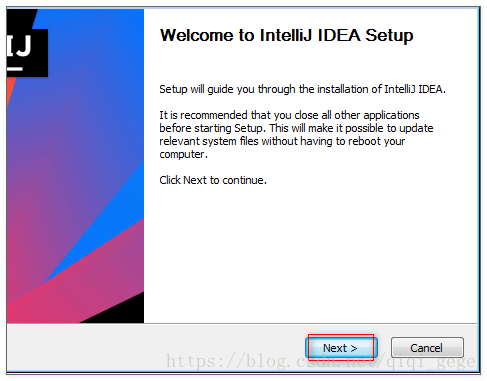This screenshot has height=381, width=487.
Task: Click the word computer. ending the paragraph
Action: 184,155
